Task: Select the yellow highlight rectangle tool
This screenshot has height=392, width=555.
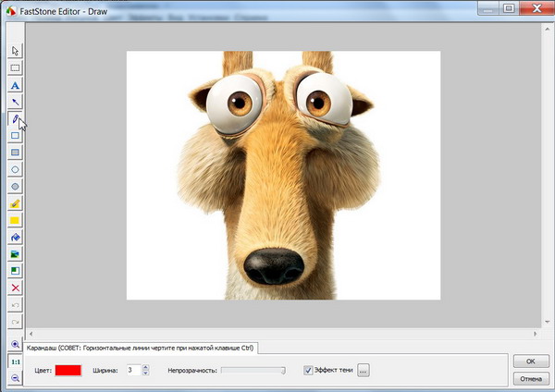Action: coord(15,220)
